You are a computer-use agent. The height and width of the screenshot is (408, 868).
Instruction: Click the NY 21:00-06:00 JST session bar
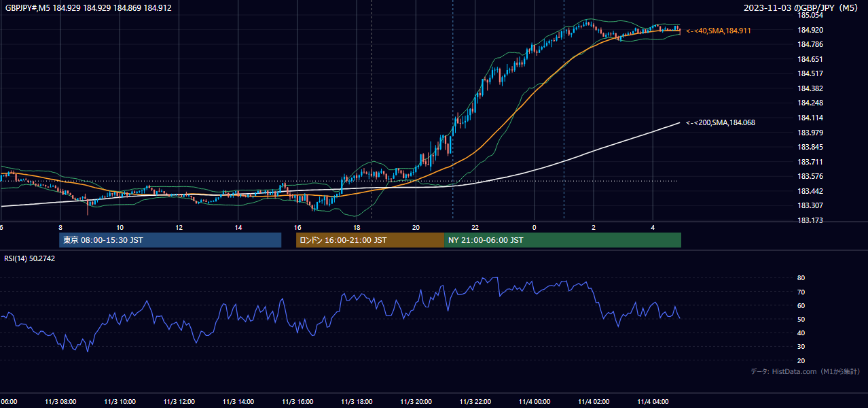[562, 240]
